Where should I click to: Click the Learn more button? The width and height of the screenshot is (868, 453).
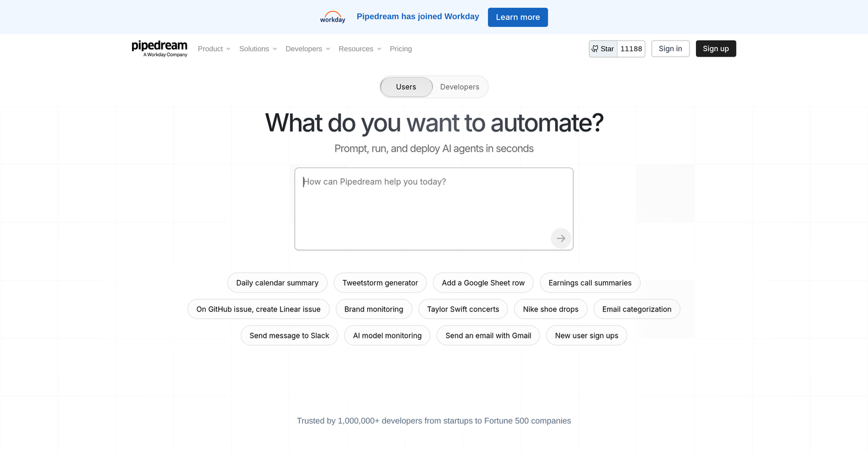point(517,17)
